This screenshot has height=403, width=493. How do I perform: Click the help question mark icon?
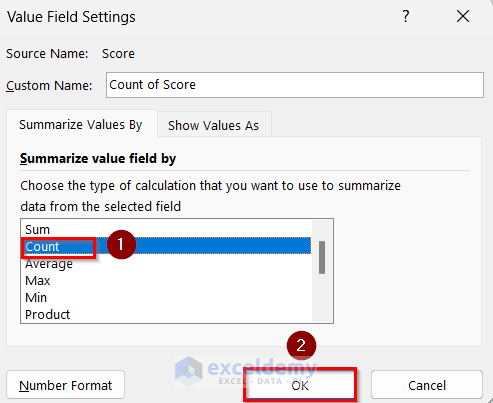tap(405, 16)
